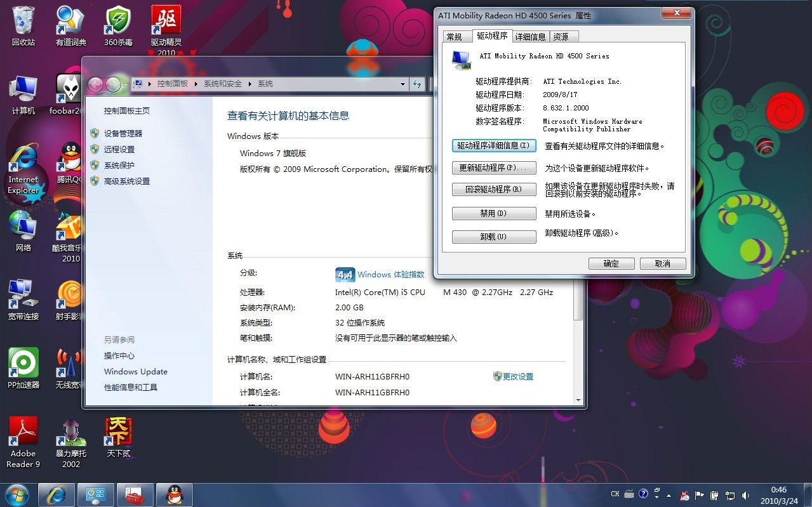Click the keyboard IME icon in the tray

point(629,494)
